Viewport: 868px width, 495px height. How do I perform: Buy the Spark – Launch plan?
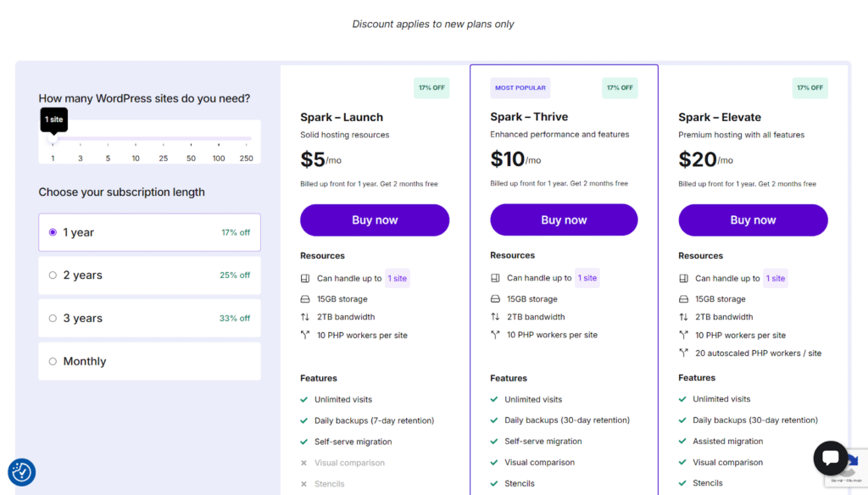pyautogui.click(x=375, y=220)
